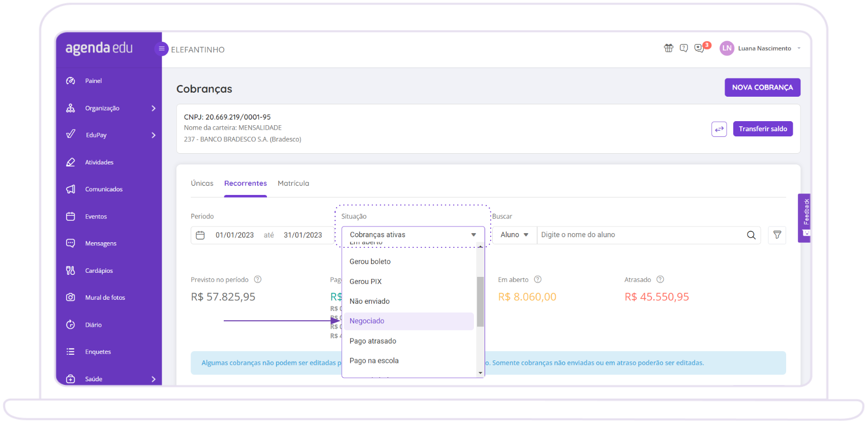Screen dimensions: 868x425
Task: Open the Aluno search type dropdown
Action: tap(515, 235)
